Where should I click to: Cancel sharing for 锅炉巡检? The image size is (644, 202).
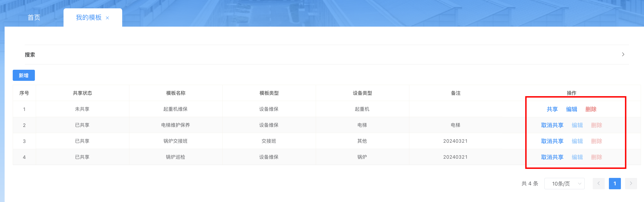[x=552, y=157]
